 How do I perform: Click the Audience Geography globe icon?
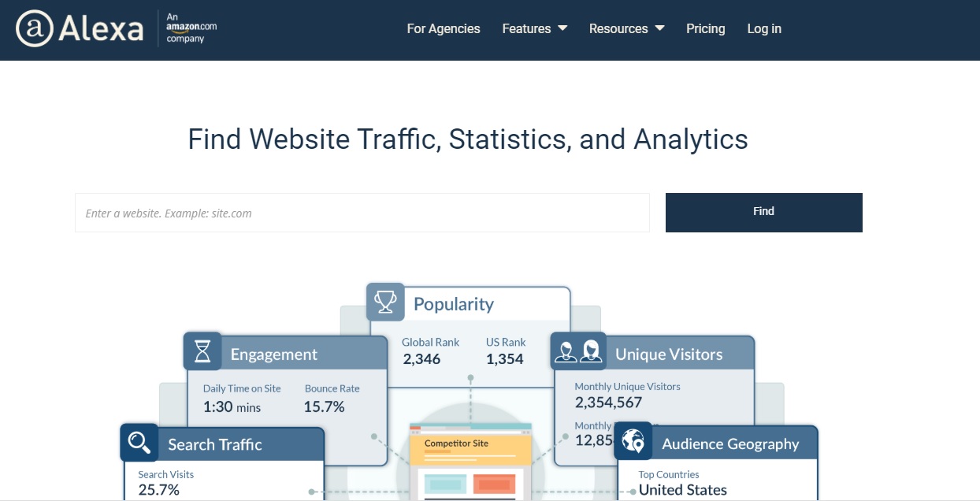click(633, 441)
